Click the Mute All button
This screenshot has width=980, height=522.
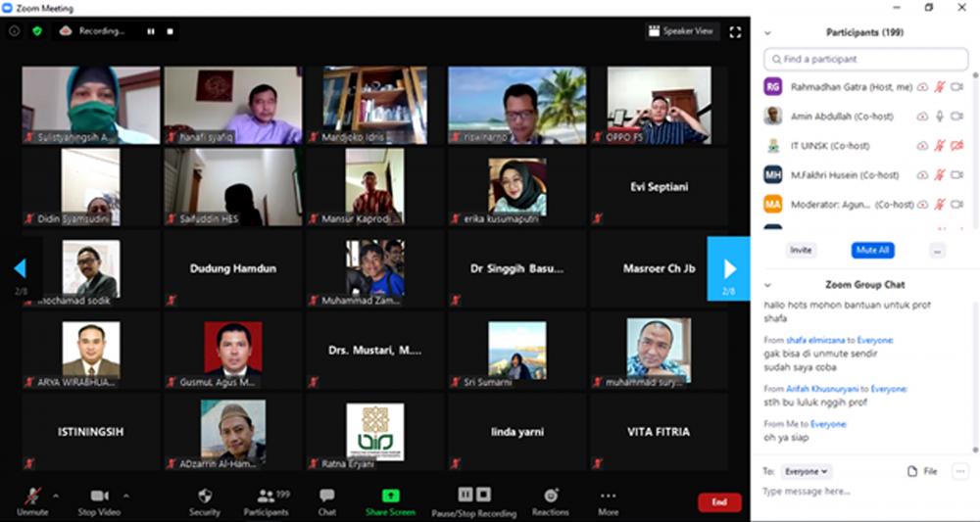[x=872, y=250]
